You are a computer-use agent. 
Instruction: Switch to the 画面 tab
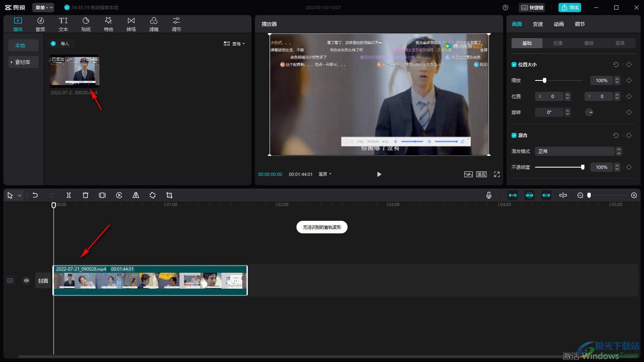click(517, 24)
